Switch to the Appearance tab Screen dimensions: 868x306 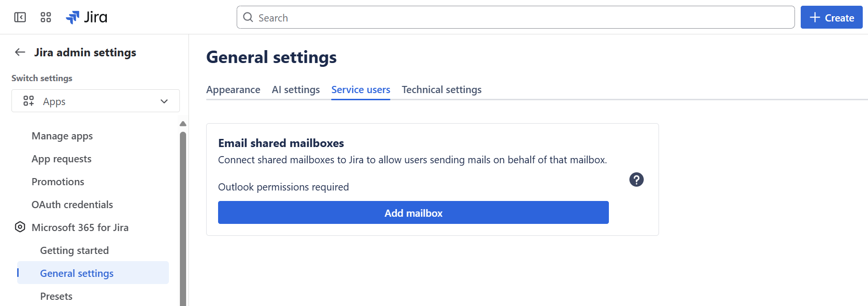pos(233,90)
